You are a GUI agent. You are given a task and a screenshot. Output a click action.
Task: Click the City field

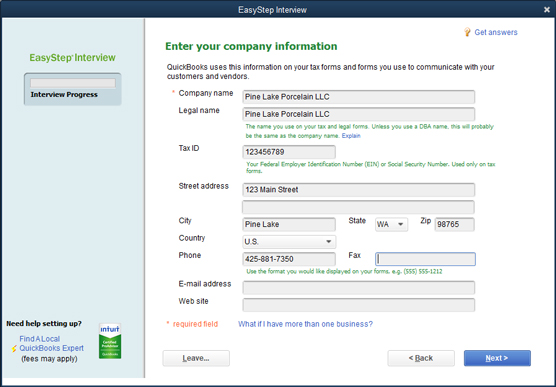(289, 225)
